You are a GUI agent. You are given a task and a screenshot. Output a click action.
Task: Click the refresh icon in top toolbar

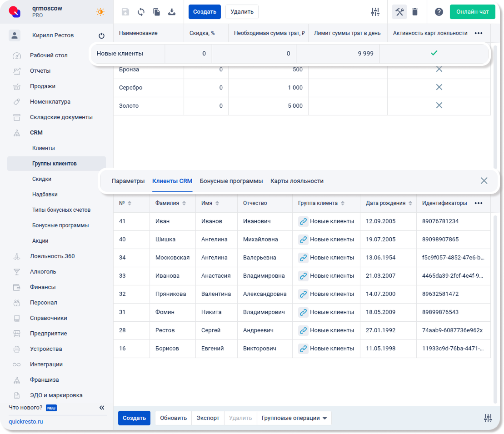(141, 12)
